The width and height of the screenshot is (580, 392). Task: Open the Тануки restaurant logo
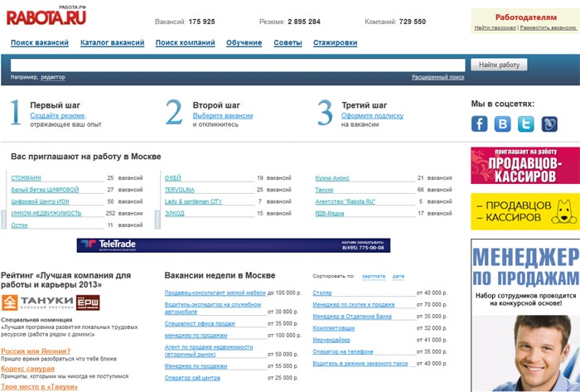point(38,302)
